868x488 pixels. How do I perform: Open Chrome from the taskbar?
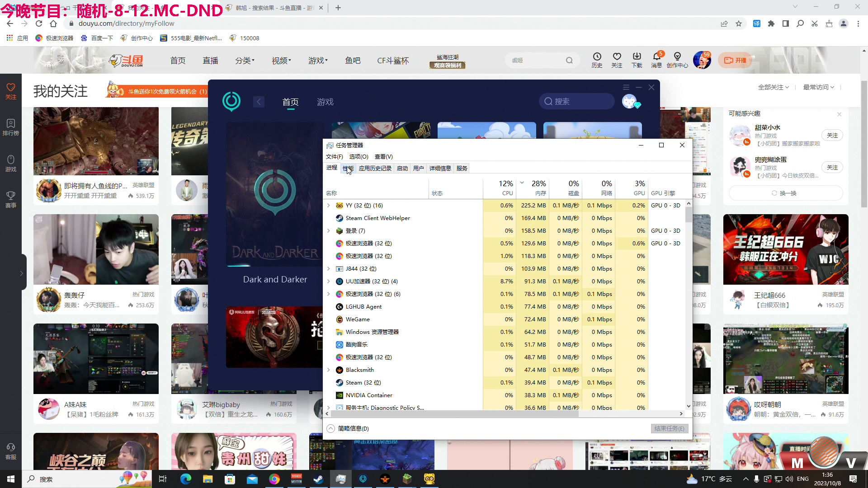[274, 479]
